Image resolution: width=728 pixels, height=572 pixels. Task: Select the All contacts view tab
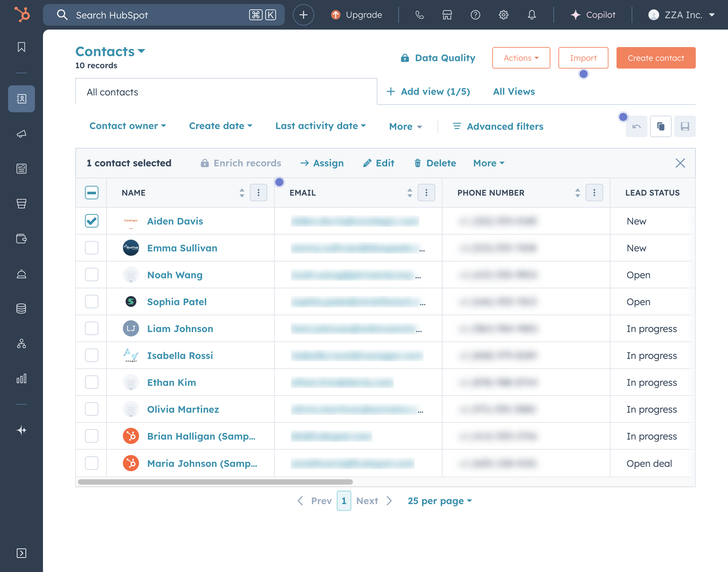pyautogui.click(x=226, y=92)
